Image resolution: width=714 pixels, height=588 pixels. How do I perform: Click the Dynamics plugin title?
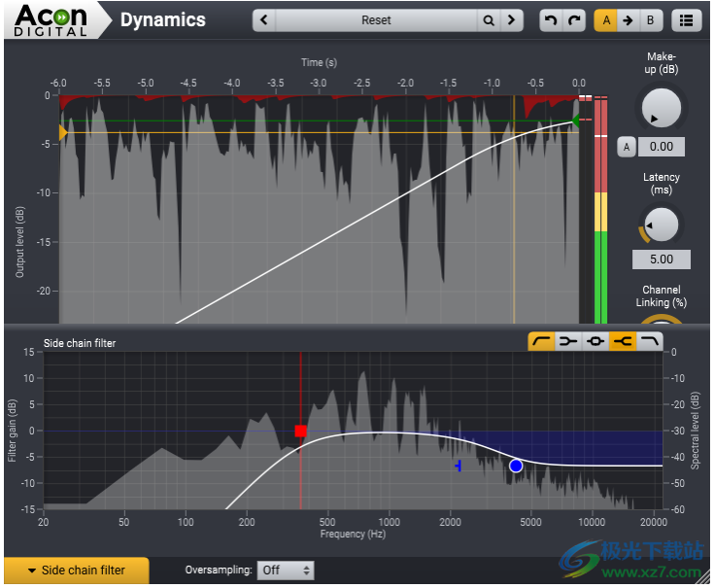coord(162,20)
